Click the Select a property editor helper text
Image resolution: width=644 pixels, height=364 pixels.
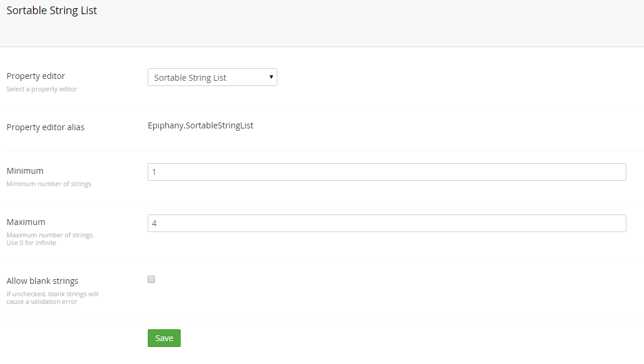tap(42, 89)
